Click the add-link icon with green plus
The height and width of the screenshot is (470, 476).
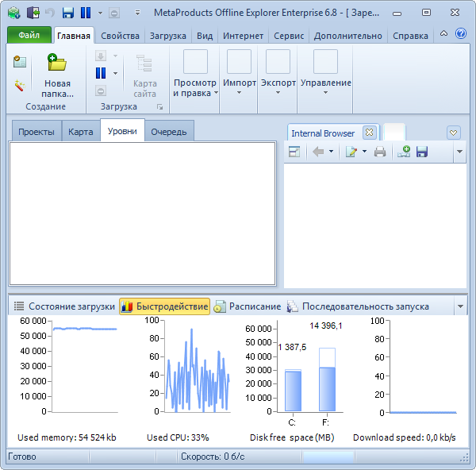coord(403,152)
